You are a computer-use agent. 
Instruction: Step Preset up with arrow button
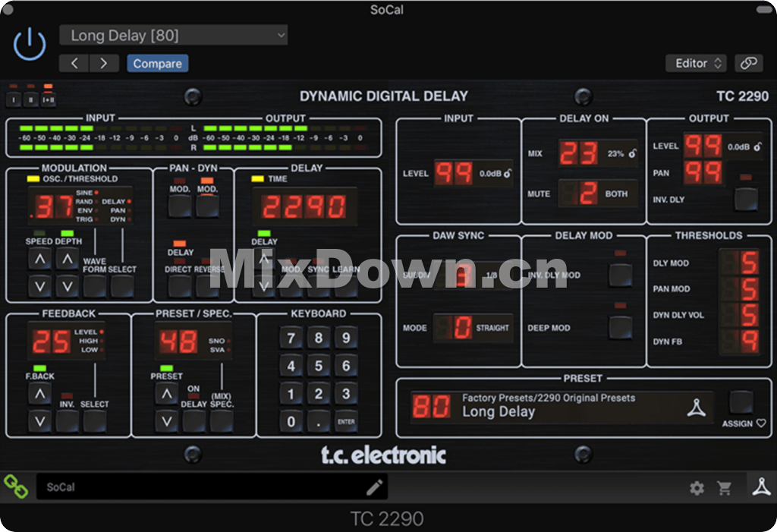pos(166,395)
